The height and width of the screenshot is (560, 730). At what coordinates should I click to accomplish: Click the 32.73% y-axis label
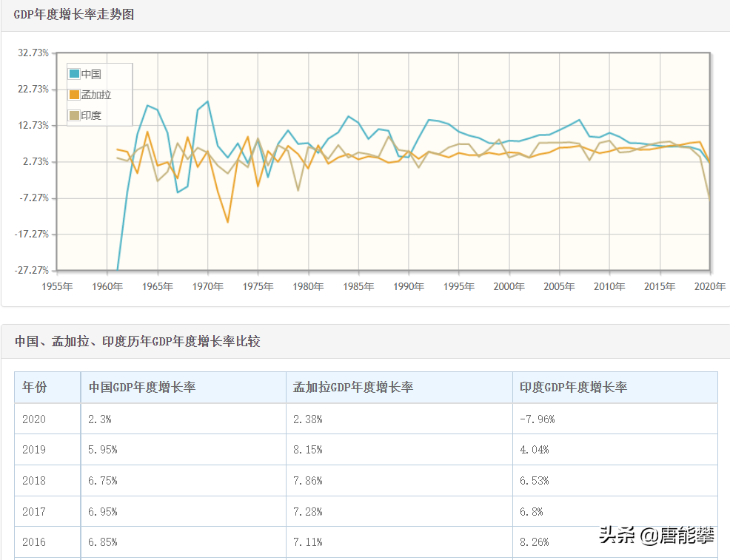[33, 53]
